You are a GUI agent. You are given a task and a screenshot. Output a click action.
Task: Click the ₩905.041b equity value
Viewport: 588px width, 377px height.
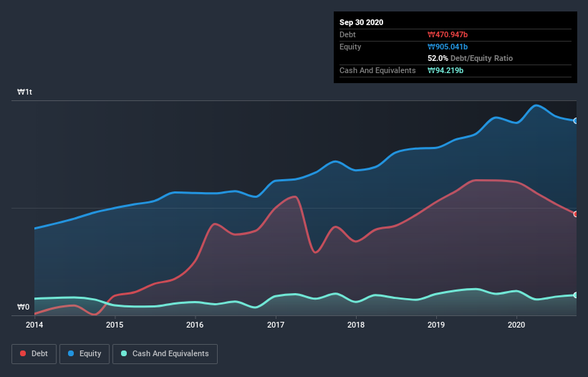coord(448,47)
